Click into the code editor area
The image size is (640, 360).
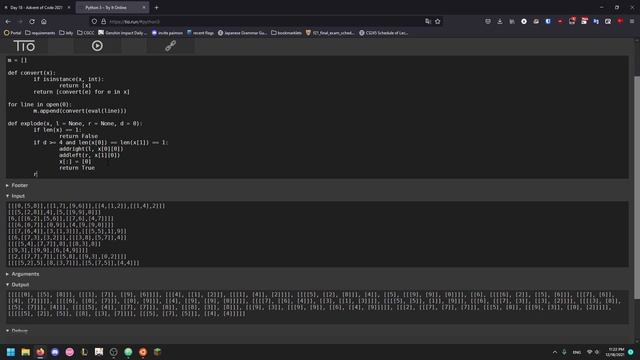pyautogui.click(x=317, y=117)
